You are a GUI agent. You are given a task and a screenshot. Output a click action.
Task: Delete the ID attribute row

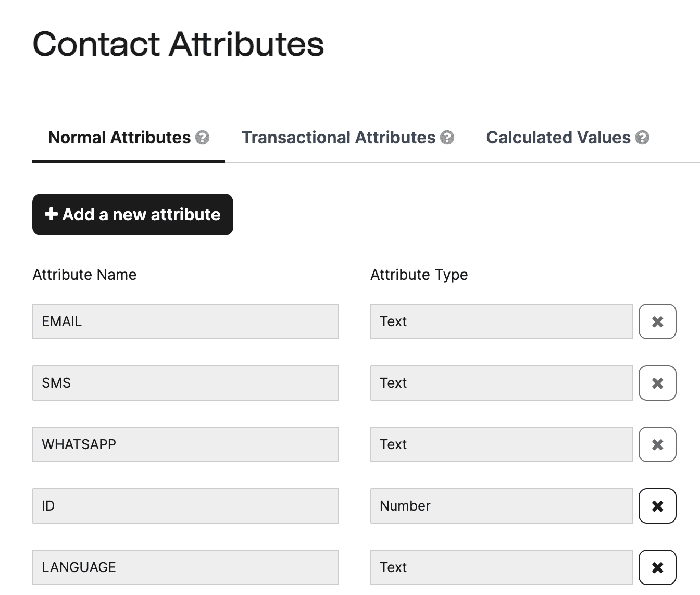657,506
